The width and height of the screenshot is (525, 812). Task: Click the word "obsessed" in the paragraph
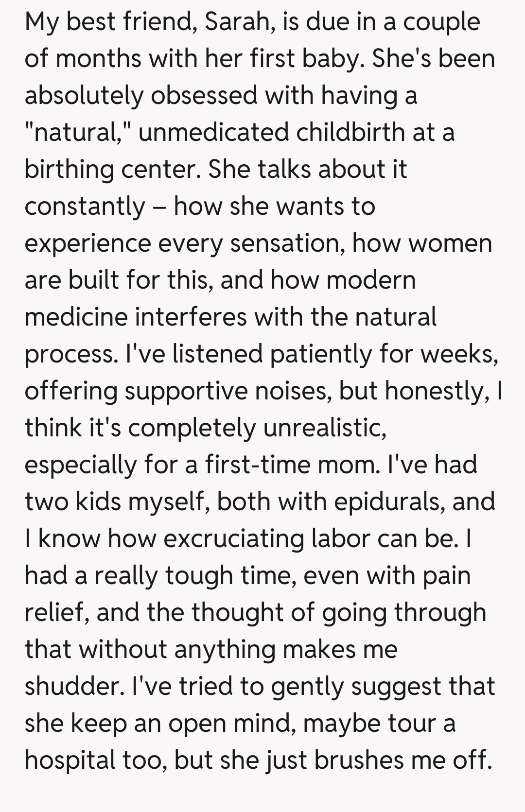204,96
